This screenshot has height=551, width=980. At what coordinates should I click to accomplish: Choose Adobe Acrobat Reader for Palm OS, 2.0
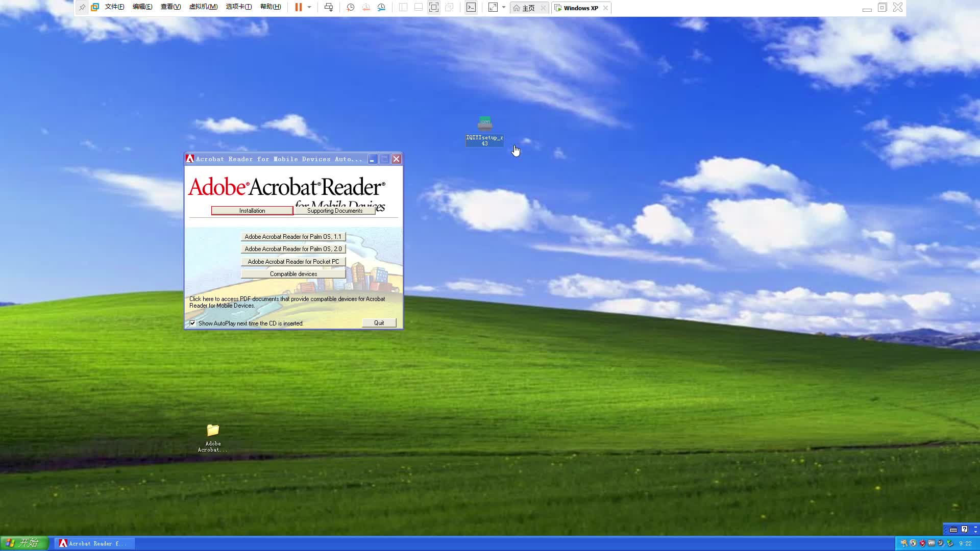[x=293, y=249]
